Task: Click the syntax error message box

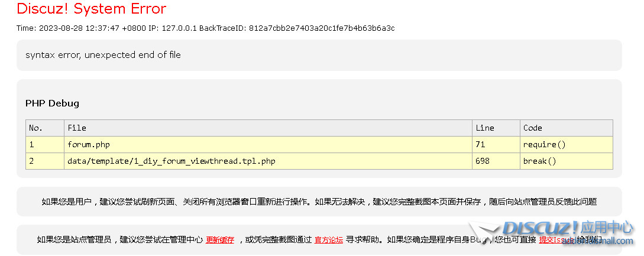Action: 319,55
